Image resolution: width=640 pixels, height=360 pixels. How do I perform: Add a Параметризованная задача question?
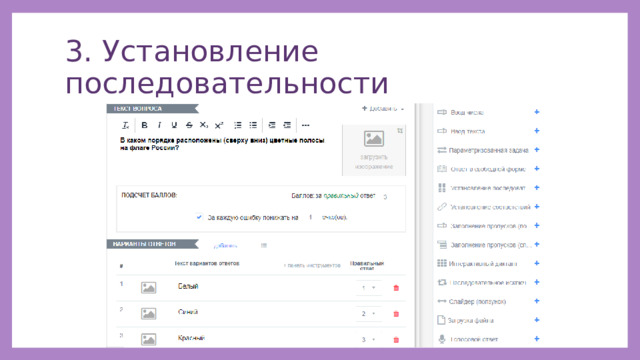tap(537, 150)
